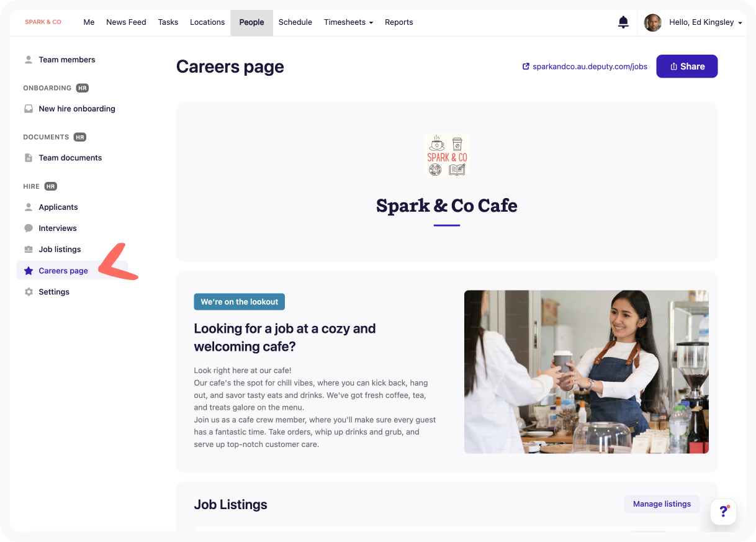Click the Settings gear icon in the sidebar

point(29,292)
